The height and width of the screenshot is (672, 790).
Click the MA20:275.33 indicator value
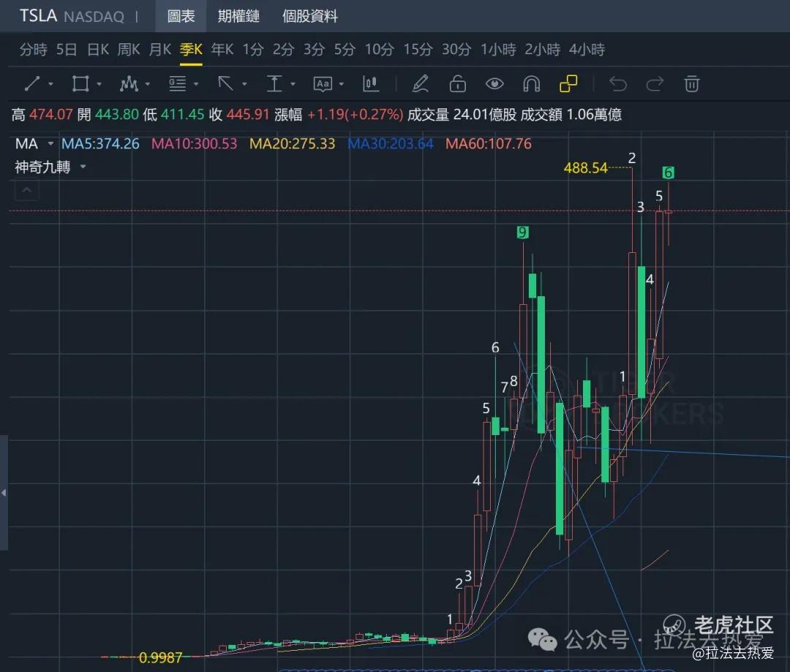point(292,143)
